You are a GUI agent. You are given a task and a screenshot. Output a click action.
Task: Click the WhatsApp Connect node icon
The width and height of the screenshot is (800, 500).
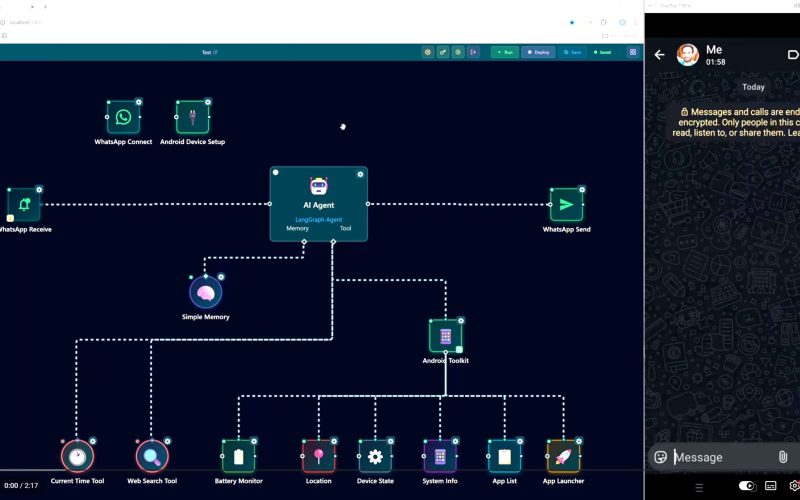point(123,117)
